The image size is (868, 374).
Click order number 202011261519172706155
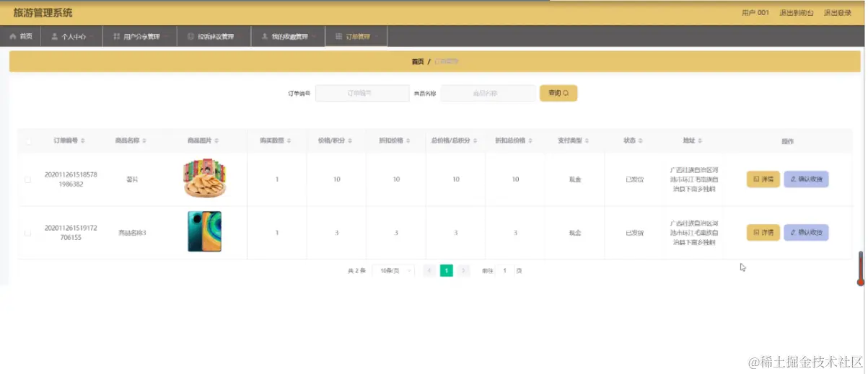point(71,232)
